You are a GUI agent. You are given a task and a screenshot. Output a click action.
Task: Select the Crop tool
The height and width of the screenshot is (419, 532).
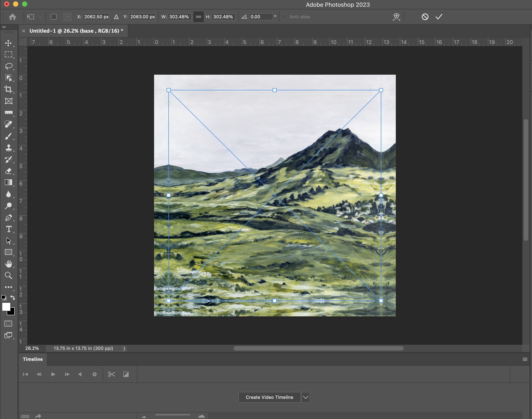[8, 89]
